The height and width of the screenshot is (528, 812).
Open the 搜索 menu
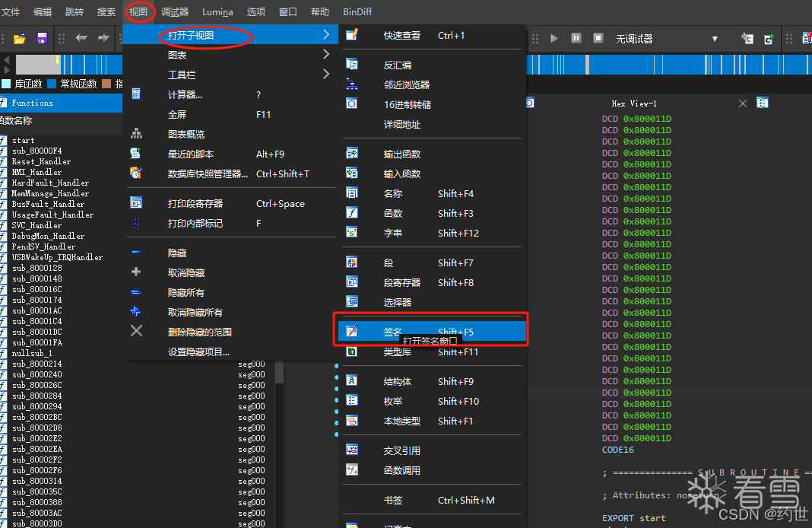106,11
